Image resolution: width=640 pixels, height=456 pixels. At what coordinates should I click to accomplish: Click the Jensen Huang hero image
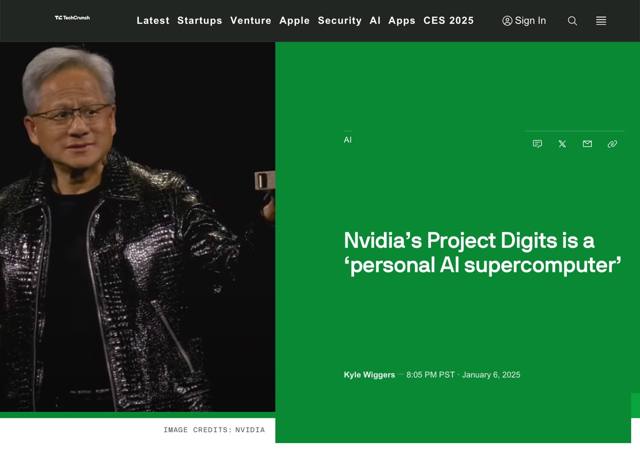138,227
